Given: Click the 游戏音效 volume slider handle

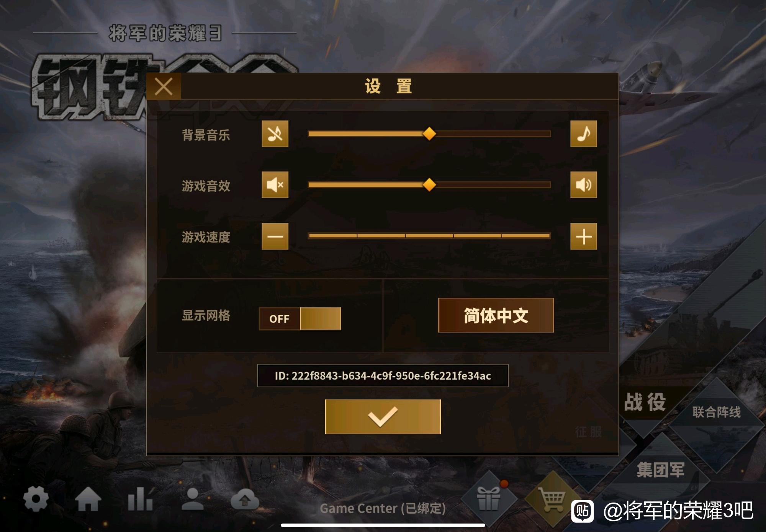Looking at the screenshot, I should (x=429, y=185).
